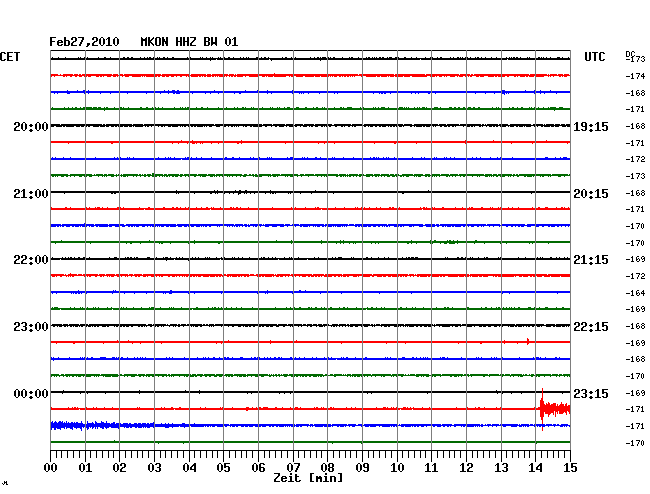This screenshot has height=494, width=650.
Task: Click minute tick label 06 on x-axis
Action: (x=258, y=468)
